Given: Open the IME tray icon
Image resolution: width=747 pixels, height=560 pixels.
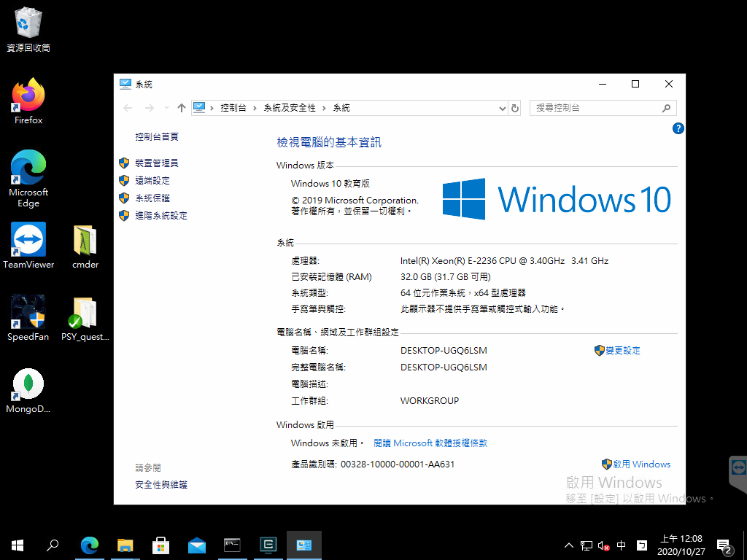Looking at the screenshot, I should (642, 545).
